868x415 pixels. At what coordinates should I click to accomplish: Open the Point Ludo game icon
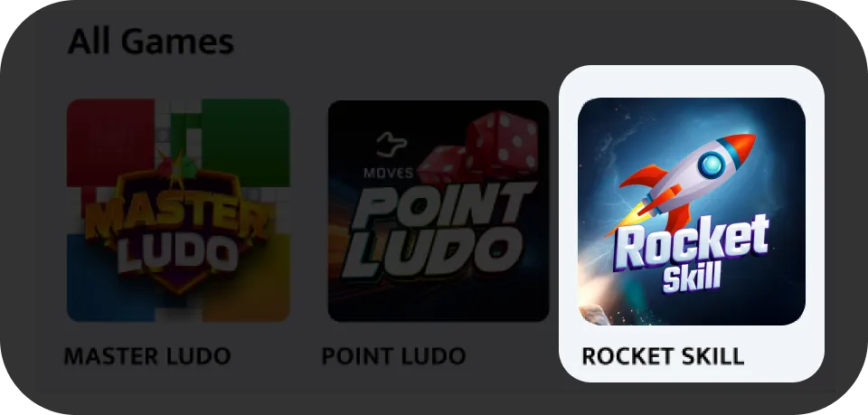(439, 211)
